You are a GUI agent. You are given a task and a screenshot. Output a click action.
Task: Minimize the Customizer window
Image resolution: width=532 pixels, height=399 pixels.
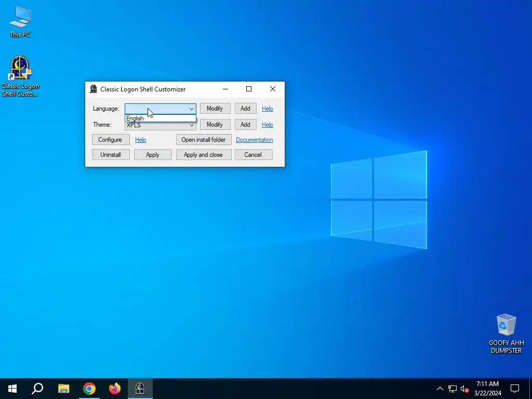point(225,89)
